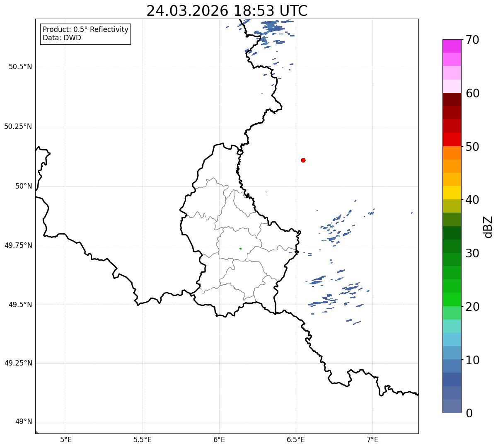Click the 5.5°E longitude label
This screenshot has width=498, height=448.
143,440
